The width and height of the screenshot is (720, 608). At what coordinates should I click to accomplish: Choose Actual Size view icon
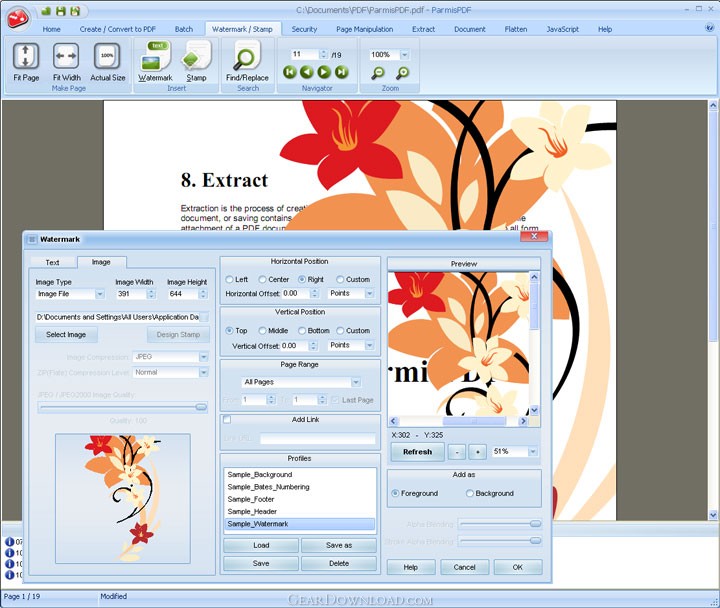coord(107,56)
